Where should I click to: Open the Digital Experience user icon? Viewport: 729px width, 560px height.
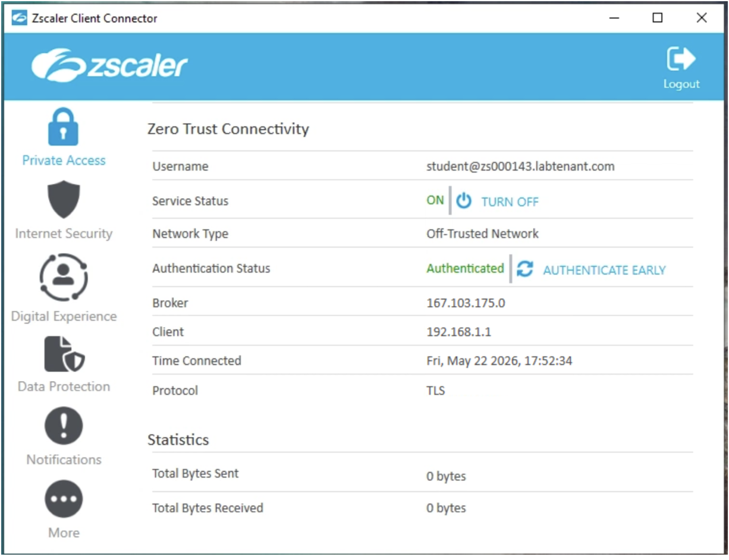point(64,278)
